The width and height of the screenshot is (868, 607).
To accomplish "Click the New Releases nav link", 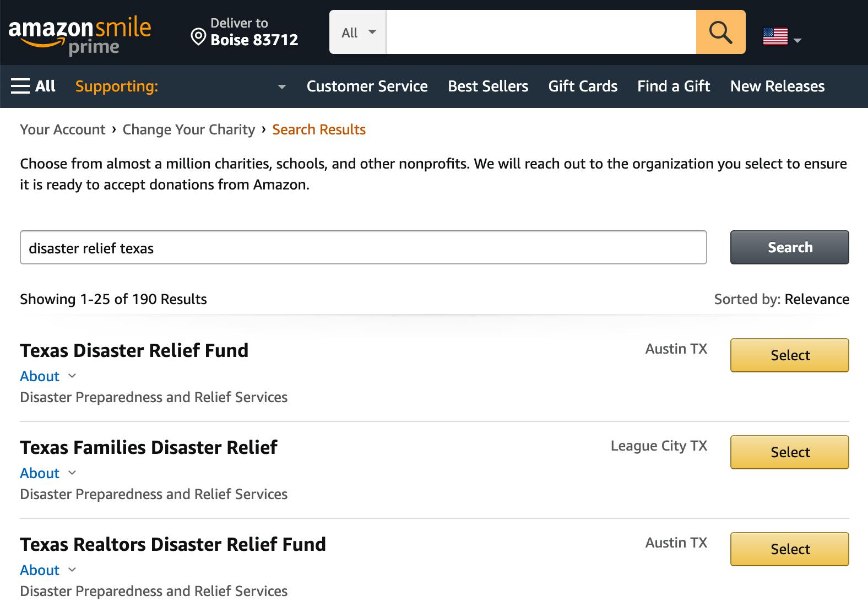I will click(777, 86).
